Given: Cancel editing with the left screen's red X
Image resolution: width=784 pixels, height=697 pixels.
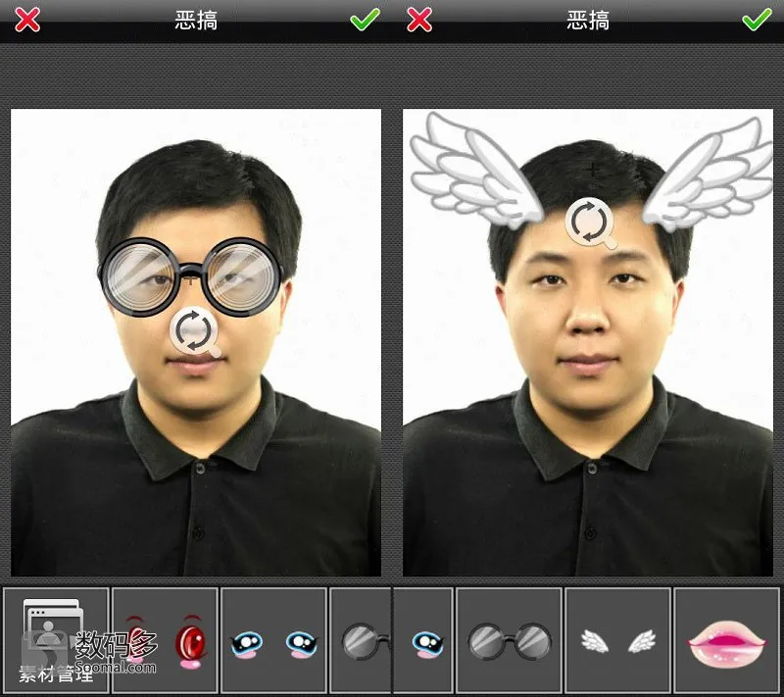Looking at the screenshot, I should click(27, 21).
